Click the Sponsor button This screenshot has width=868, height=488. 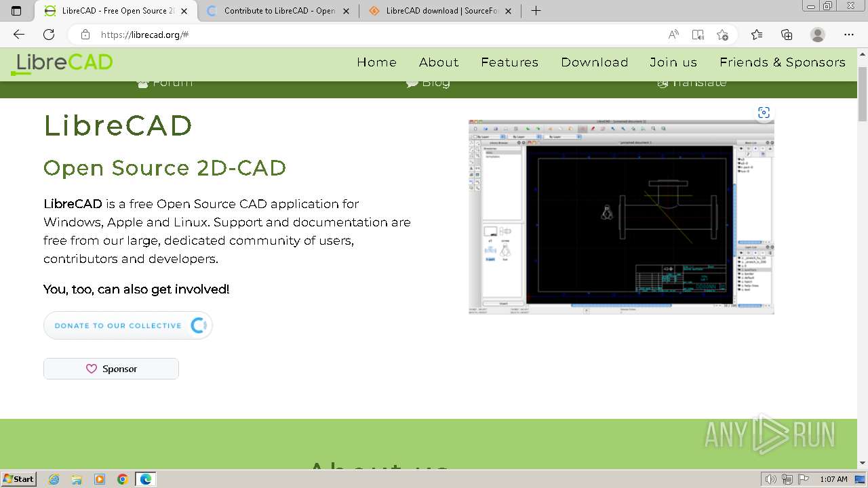pyautogui.click(x=111, y=369)
